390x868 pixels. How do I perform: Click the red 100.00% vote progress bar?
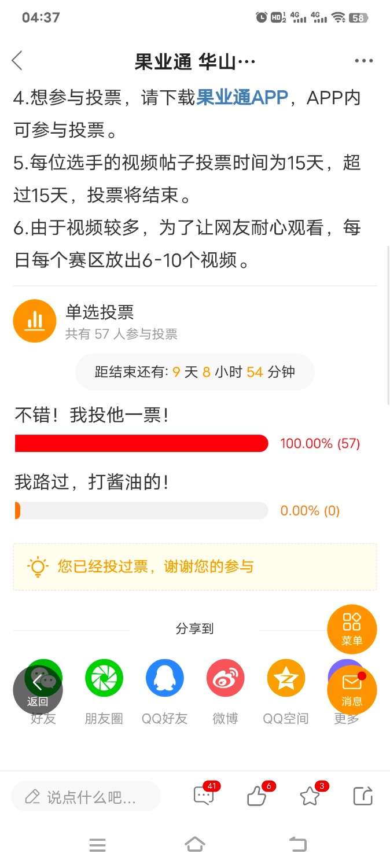142,443
